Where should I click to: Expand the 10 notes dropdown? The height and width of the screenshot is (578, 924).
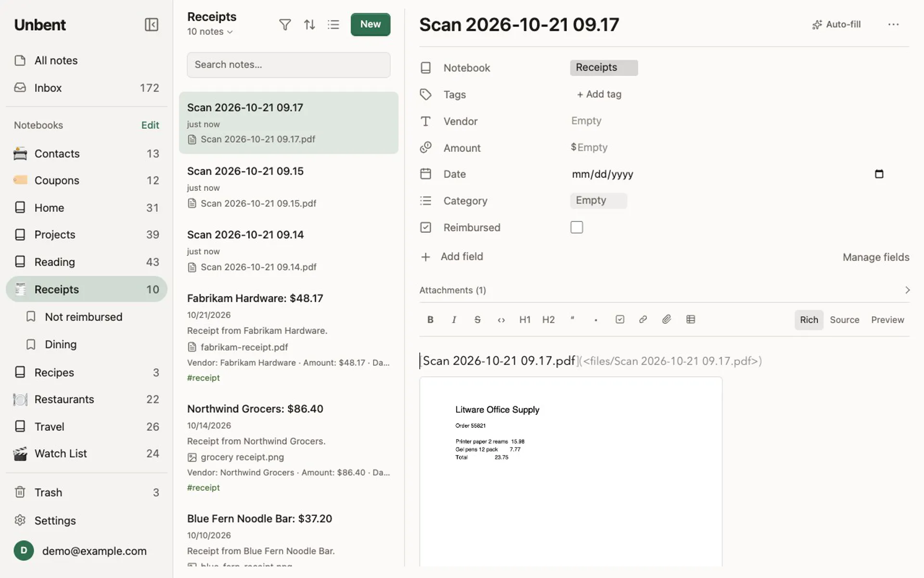[210, 32]
